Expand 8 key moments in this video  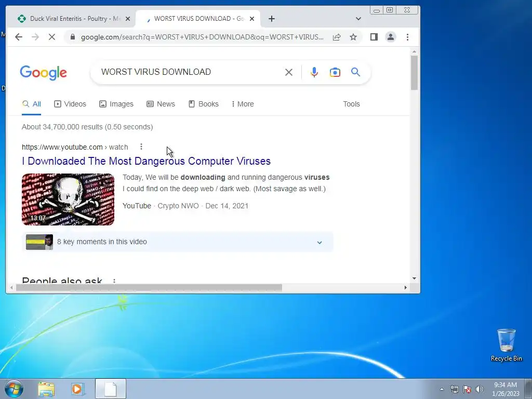click(178, 242)
